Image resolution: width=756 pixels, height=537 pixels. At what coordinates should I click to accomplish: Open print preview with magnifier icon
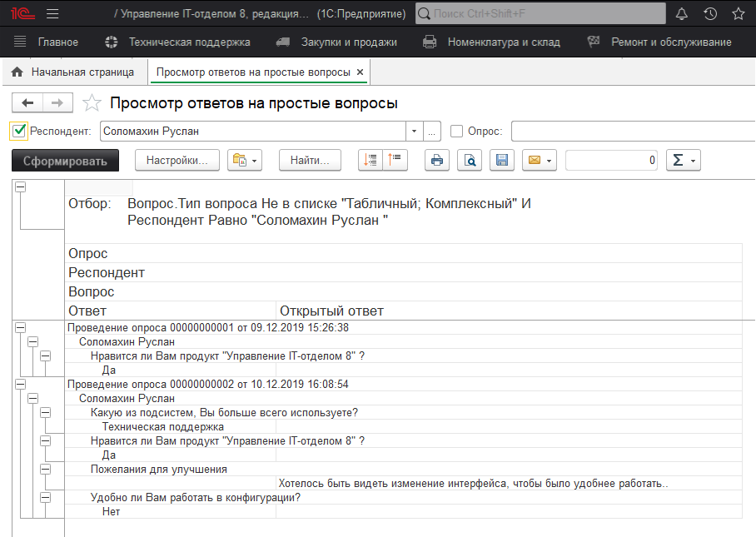pos(470,160)
